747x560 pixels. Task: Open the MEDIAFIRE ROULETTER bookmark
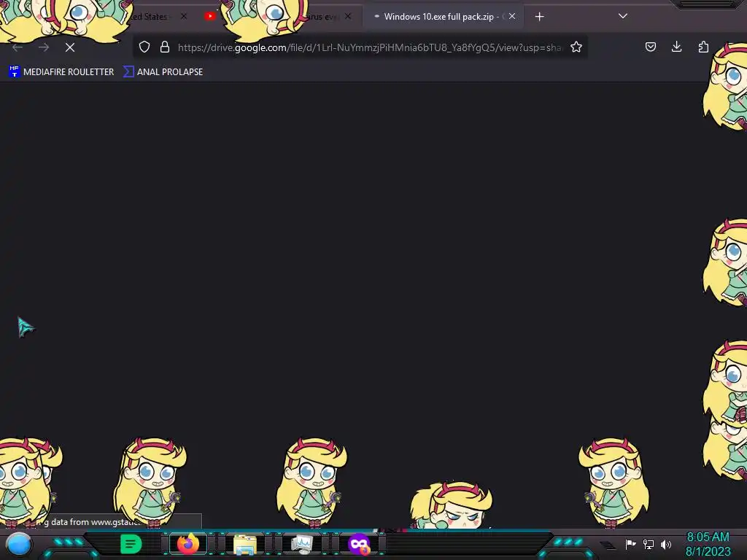[61, 72]
